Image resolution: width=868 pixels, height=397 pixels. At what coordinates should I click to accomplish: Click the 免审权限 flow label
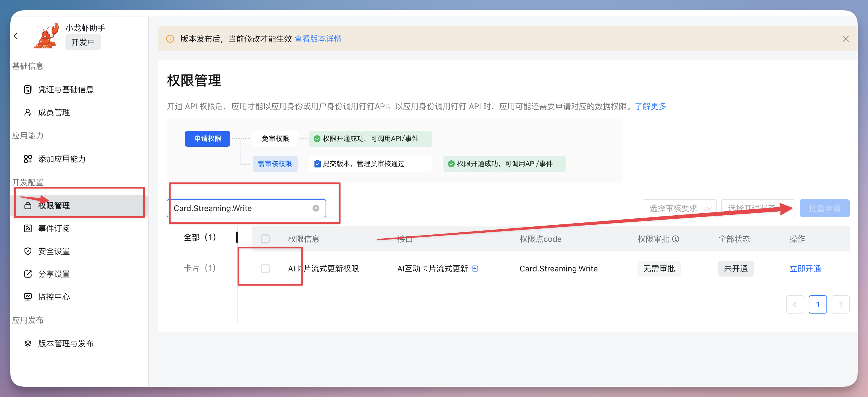[275, 139]
